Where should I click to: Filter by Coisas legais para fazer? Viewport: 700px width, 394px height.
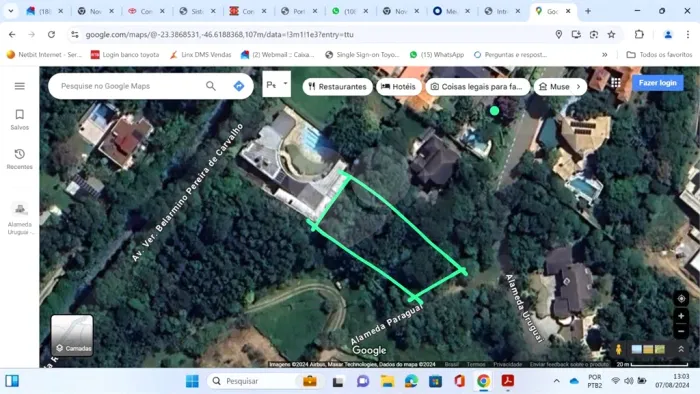(x=477, y=87)
